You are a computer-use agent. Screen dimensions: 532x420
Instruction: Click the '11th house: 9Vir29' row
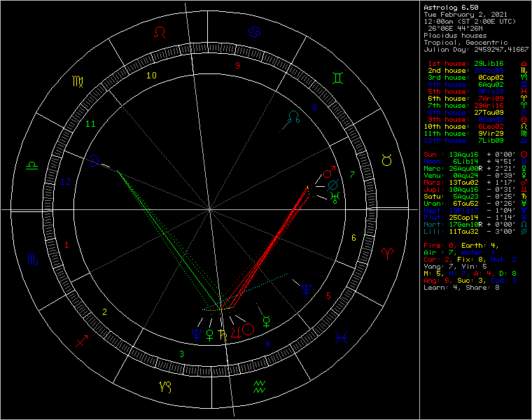475,133
